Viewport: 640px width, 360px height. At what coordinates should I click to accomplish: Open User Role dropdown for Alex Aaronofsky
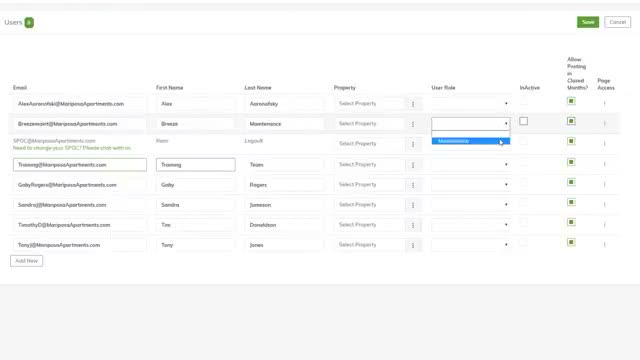pyautogui.click(x=471, y=104)
